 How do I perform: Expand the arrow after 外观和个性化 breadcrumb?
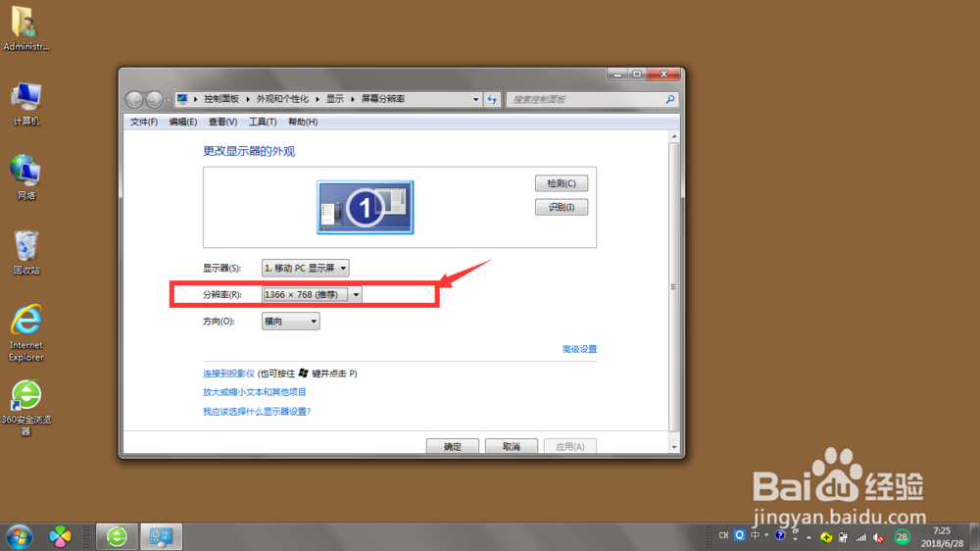click(318, 99)
